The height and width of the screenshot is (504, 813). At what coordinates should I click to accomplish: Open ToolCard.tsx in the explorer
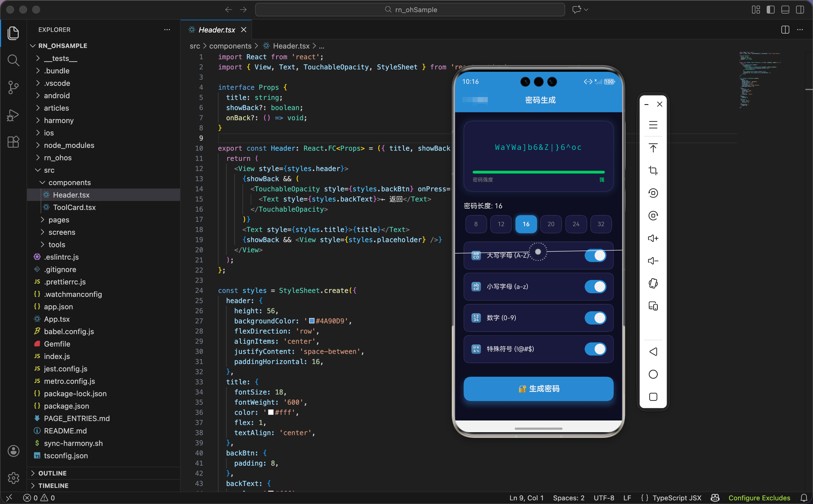pyautogui.click(x=74, y=207)
